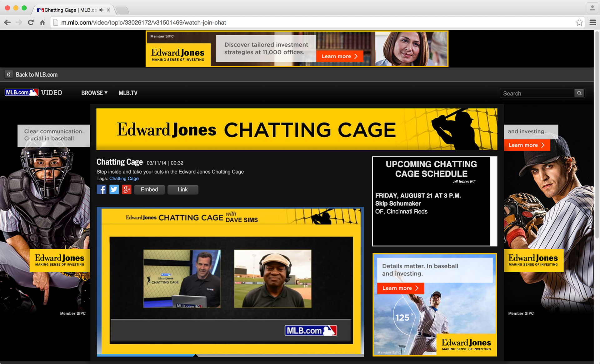600x364 pixels.
Task: Click Edward Jones logo on catcher ad
Action: pos(60,260)
